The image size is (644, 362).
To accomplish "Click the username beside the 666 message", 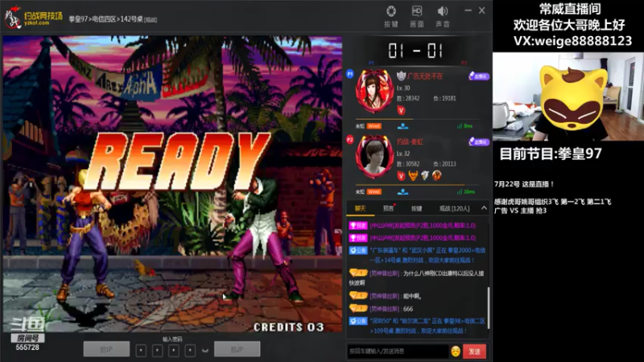I will [x=385, y=309].
